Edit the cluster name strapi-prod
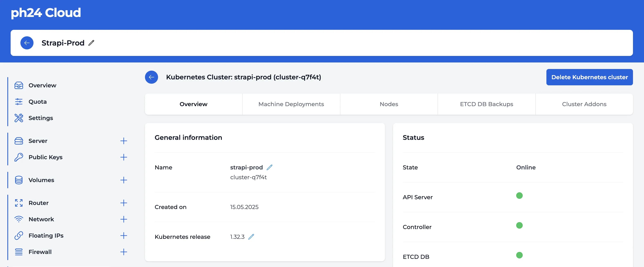Image resolution: width=644 pixels, height=267 pixels. pos(270,167)
